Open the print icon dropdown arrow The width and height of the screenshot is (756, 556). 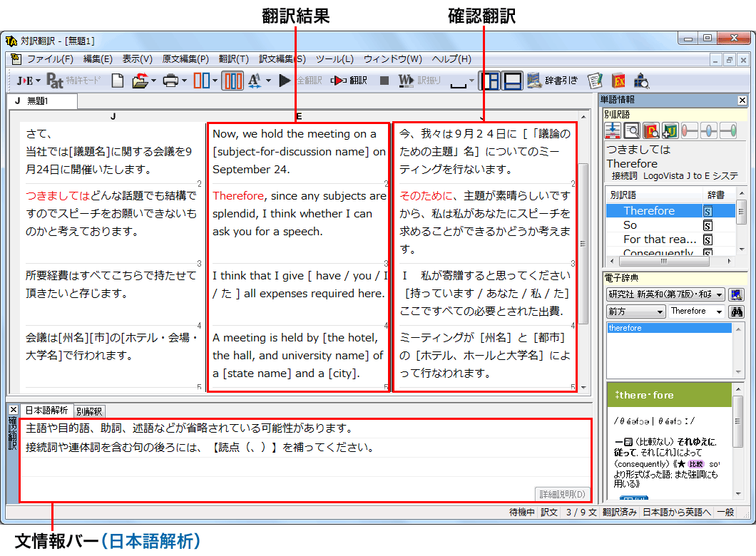[x=185, y=81]
